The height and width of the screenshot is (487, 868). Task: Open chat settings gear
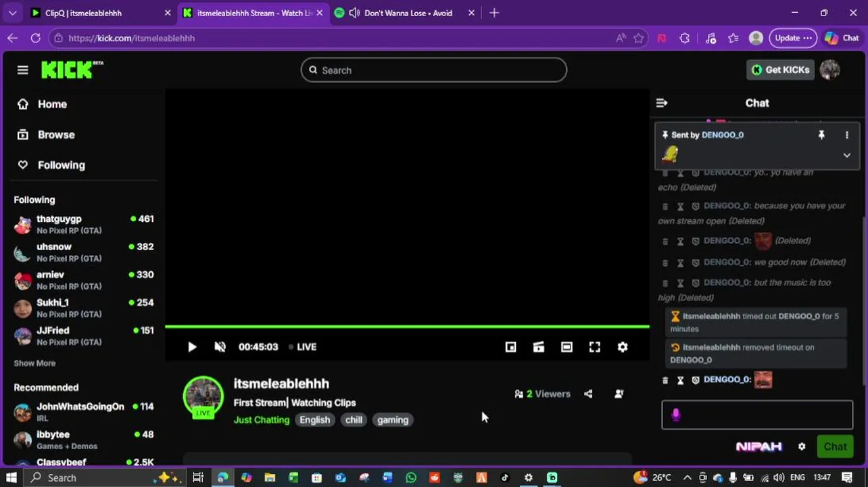802,446
